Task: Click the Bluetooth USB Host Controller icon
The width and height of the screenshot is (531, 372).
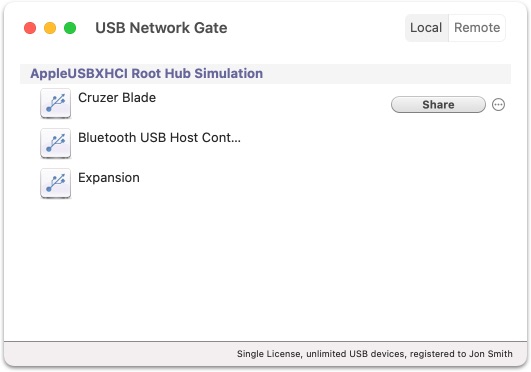Action: click(x=56, y=143)
